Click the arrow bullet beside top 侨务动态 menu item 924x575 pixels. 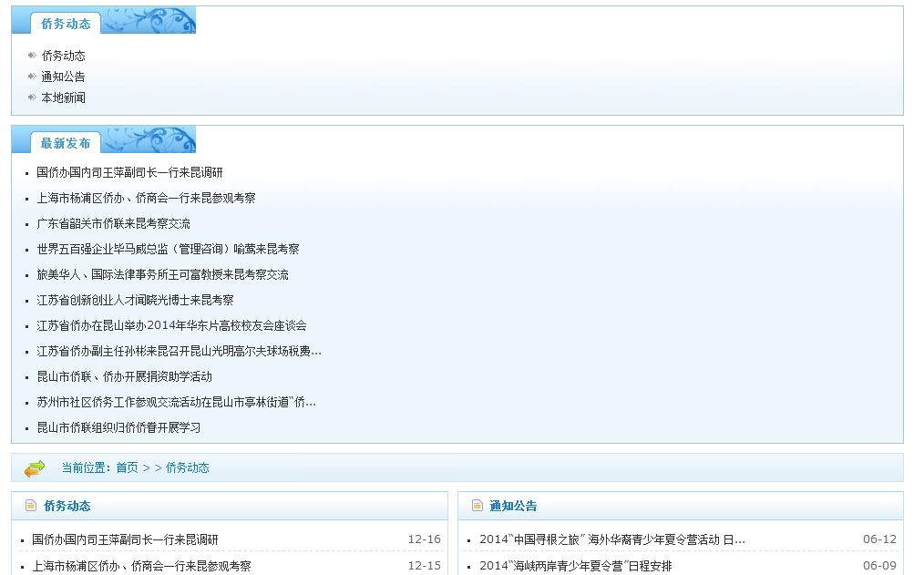click(x=32, y=56)
